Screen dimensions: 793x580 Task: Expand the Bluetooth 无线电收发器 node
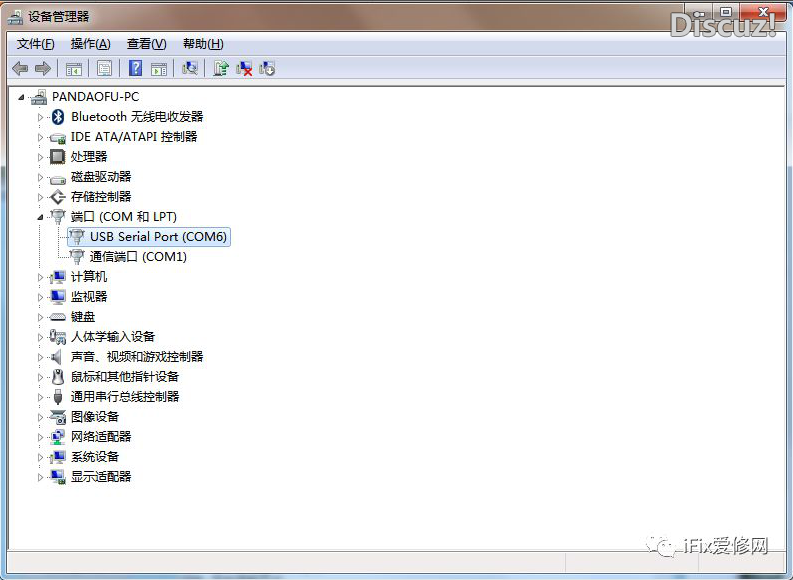[x=41, y=117]
